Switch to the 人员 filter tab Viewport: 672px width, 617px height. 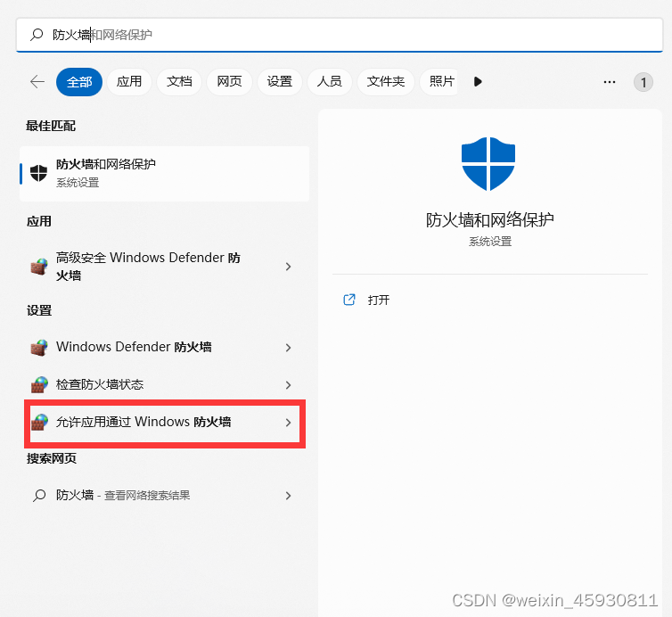tap(330, 81)
